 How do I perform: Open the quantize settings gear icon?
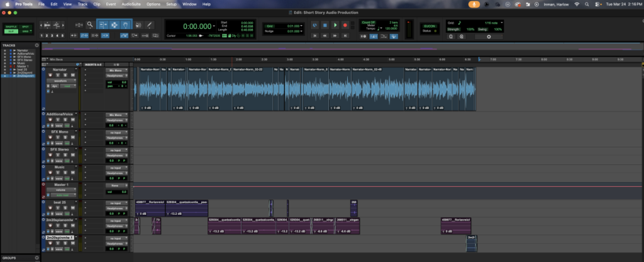pos(489,37)
